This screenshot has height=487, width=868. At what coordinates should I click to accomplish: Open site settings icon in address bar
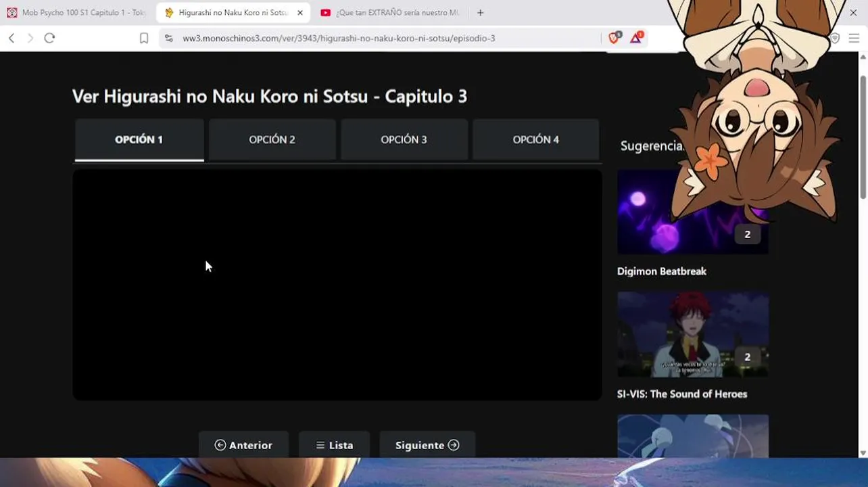[x=169, y=39]
